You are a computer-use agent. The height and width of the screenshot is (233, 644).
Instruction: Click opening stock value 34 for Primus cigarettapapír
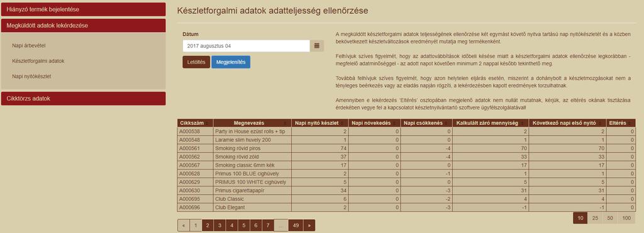coord(344,191)
